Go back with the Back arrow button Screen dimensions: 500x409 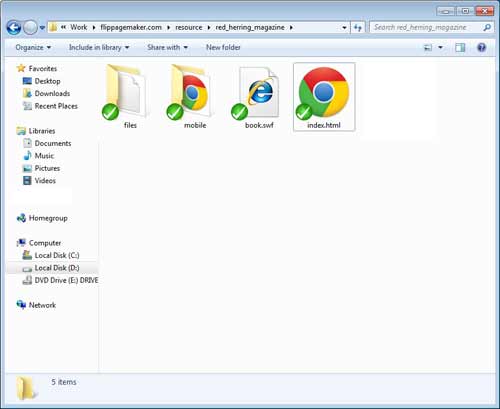pyautogui.click(x=14, y=28)
